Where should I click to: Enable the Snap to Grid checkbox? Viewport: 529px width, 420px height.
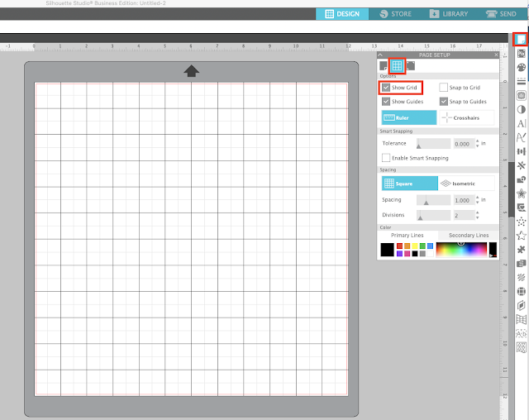pyautogui.click(x=443, y=88)
